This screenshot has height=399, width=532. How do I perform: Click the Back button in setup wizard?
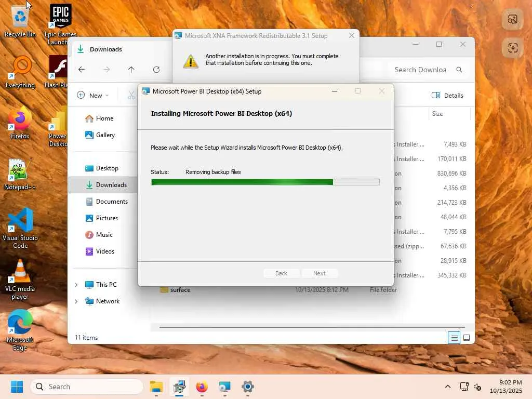coord(281,273)
